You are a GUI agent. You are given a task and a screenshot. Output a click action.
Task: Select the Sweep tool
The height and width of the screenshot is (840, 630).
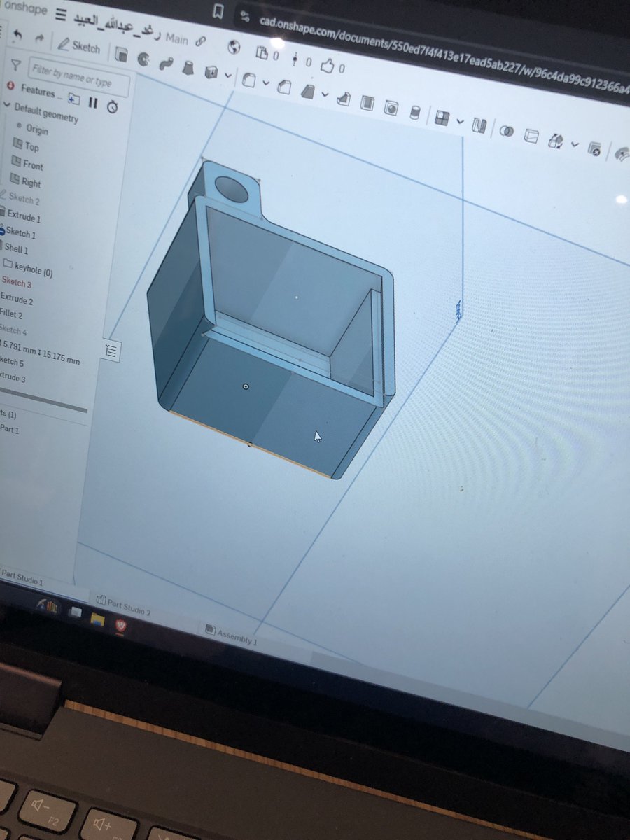coord(165,63)
